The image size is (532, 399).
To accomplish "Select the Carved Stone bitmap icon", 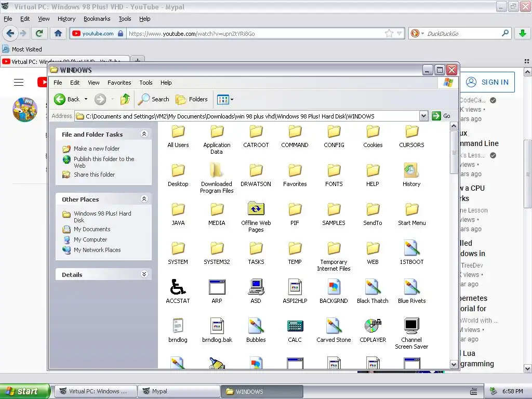I will [334, 326].
